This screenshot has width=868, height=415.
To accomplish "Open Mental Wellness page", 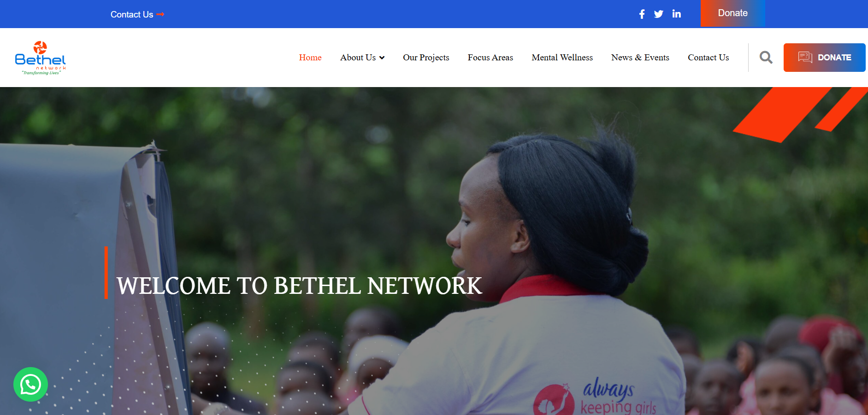I will pos(562,58).
